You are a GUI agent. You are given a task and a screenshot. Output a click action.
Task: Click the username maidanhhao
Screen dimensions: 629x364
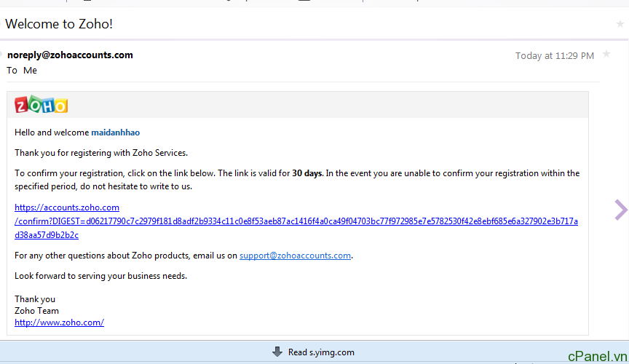click(x=116, y=132)
